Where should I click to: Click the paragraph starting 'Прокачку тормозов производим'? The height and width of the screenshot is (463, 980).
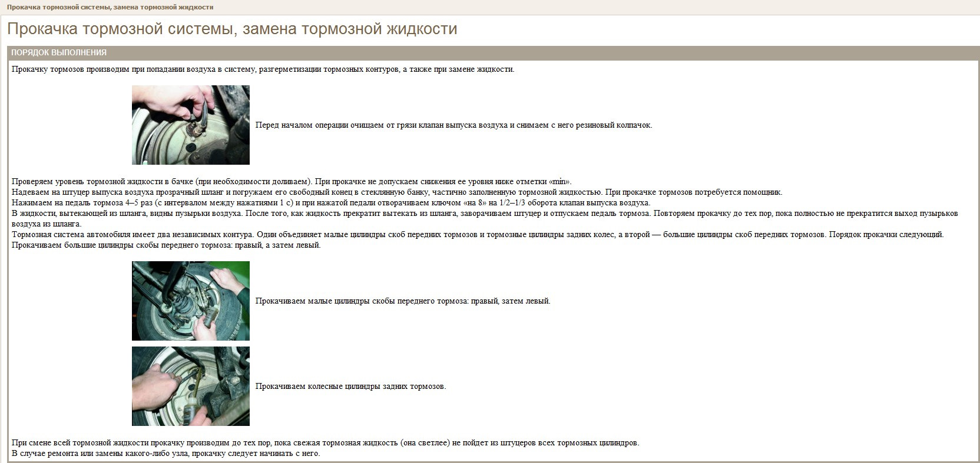(x=263, y=69)
